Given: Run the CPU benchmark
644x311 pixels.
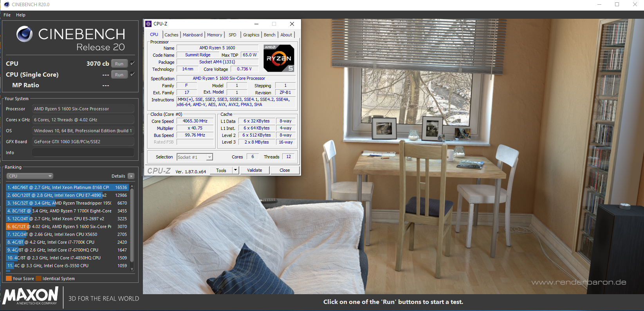Looking at the screenshot, I should click(x=119, y=63).
